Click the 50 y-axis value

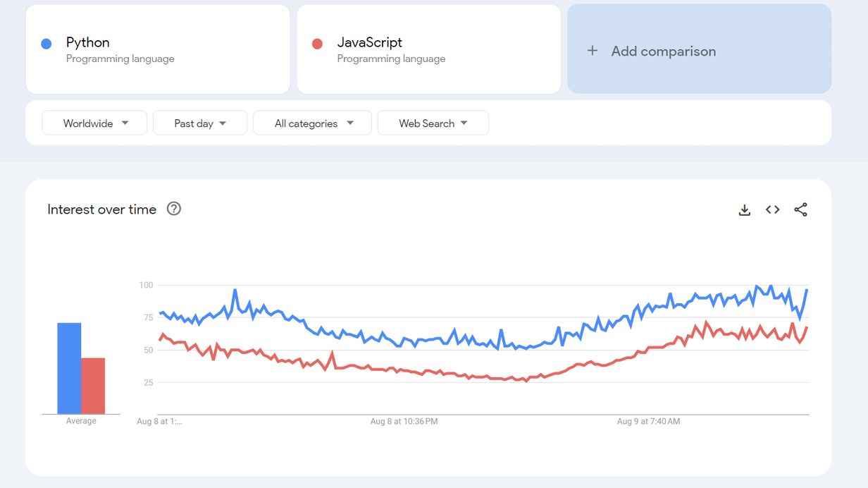[148, 350]
